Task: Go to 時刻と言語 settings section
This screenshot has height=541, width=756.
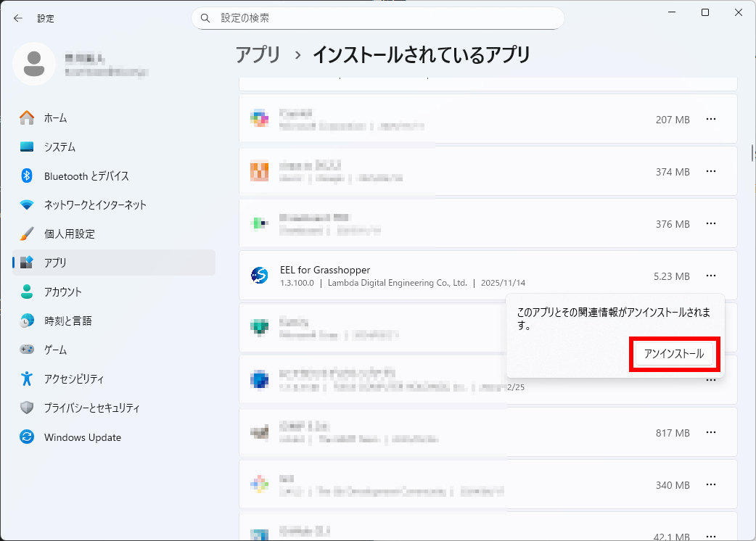Action: (x=67, y=321)
